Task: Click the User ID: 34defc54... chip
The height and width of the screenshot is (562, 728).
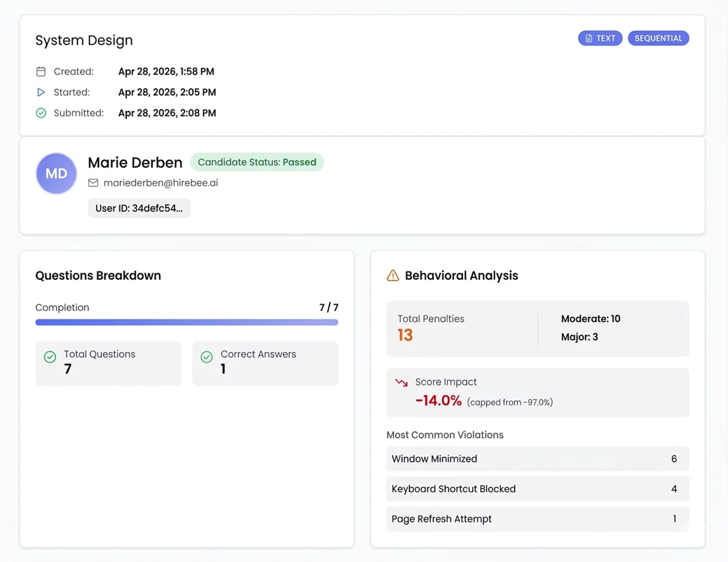Action: pyautogui.click(x=139, y=208)
